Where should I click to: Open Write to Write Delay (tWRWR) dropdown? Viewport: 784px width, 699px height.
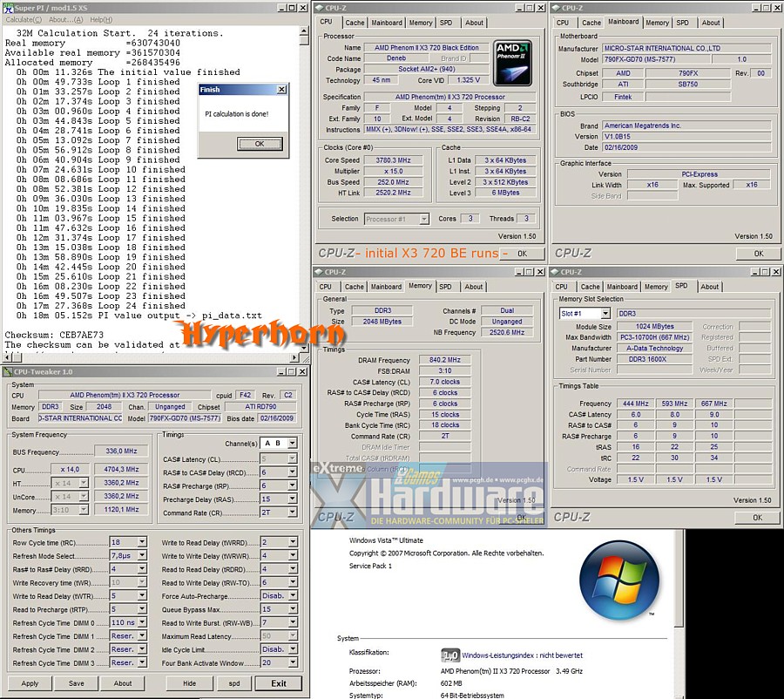[x=293, y=556]
